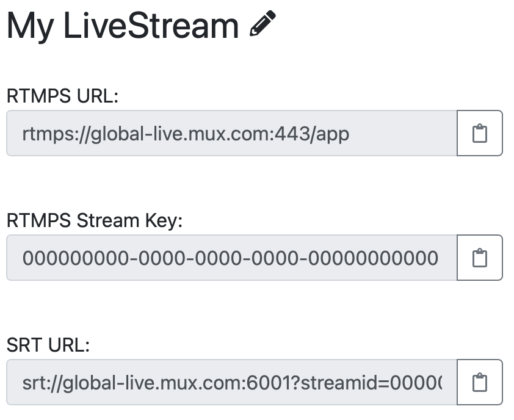Select the SRT URL text field
The height and width of the screenshot is (420, 514).
[232, 382]
